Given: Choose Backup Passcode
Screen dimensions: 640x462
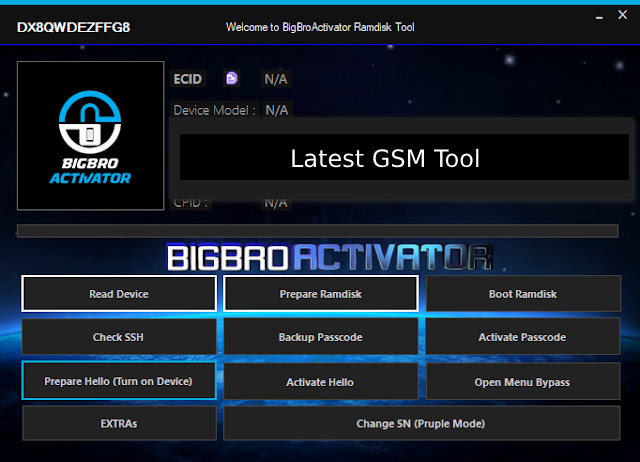Looking at the screenshot, I should point(320,337).
